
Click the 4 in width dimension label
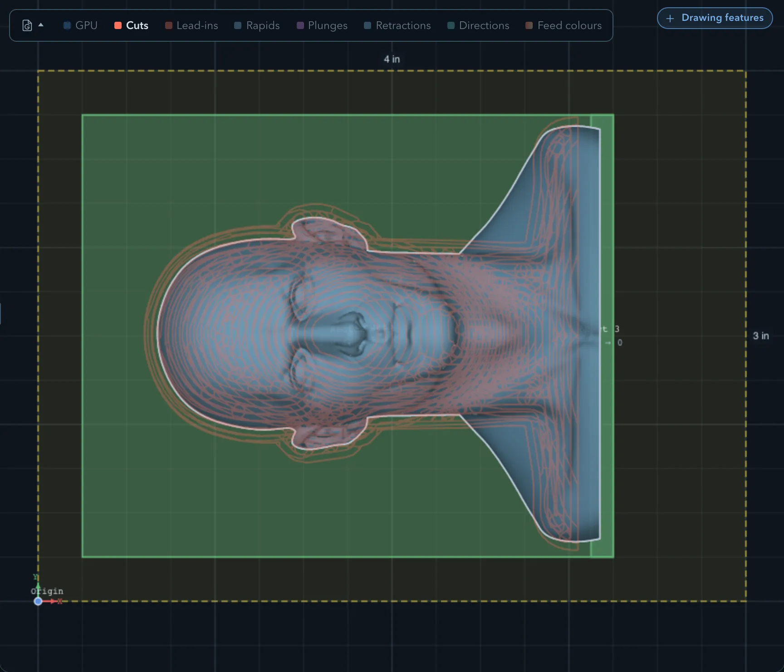(x=392, y=59)
